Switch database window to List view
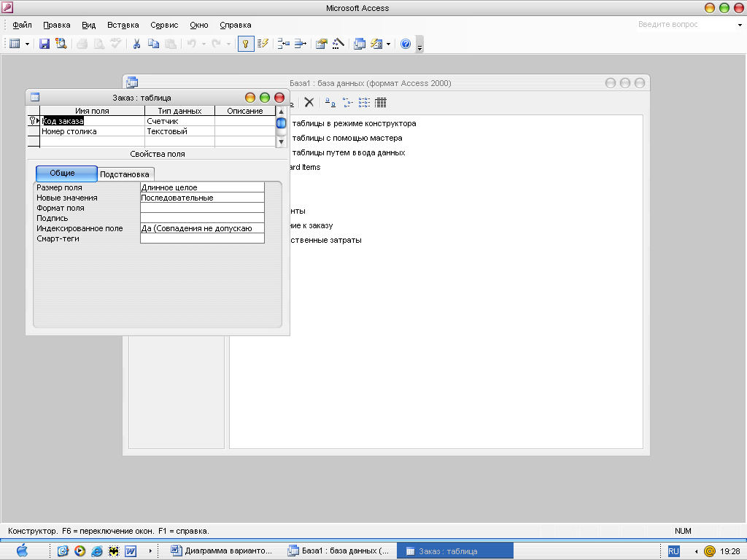This screenshot has width=747, height=560. click(364, 102)
